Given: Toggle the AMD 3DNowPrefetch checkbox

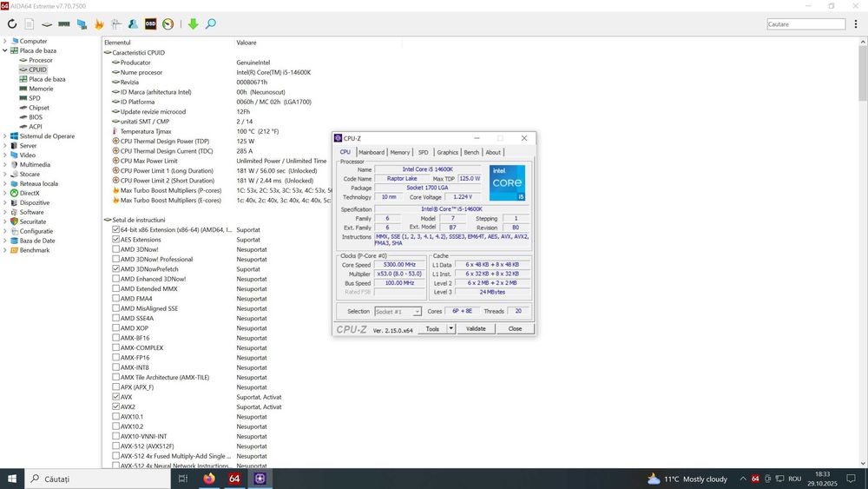Looking at the screenshot, I should (115, 268).
